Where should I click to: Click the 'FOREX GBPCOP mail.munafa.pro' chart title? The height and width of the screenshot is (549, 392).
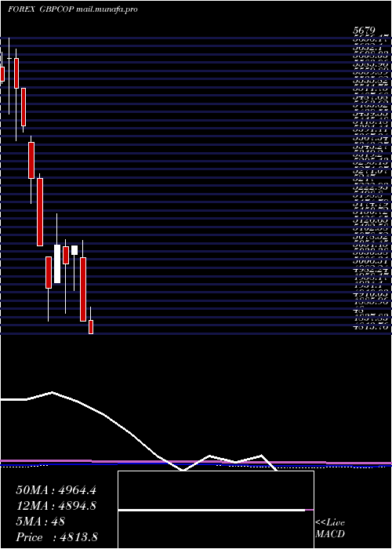tap(72, 9)
